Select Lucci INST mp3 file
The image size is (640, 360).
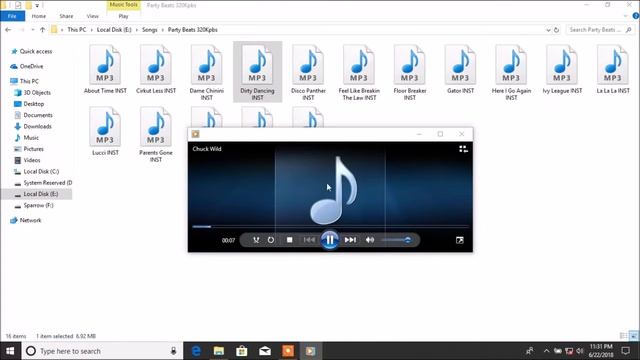(x=105, y=131)
